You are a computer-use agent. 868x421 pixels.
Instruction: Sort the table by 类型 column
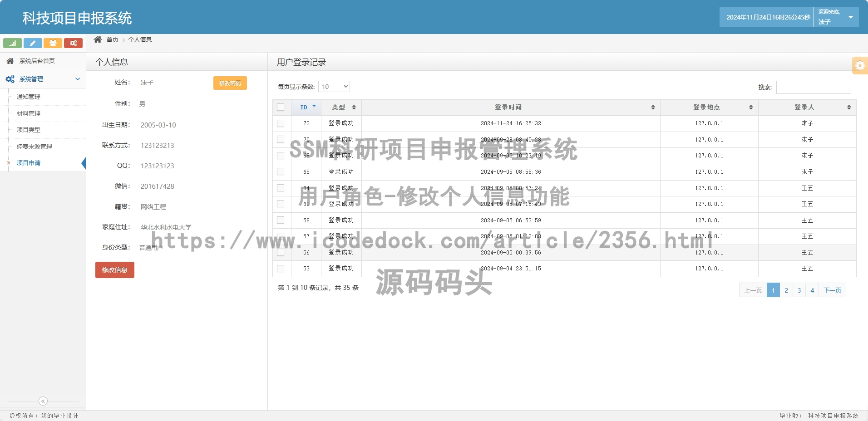341,108
